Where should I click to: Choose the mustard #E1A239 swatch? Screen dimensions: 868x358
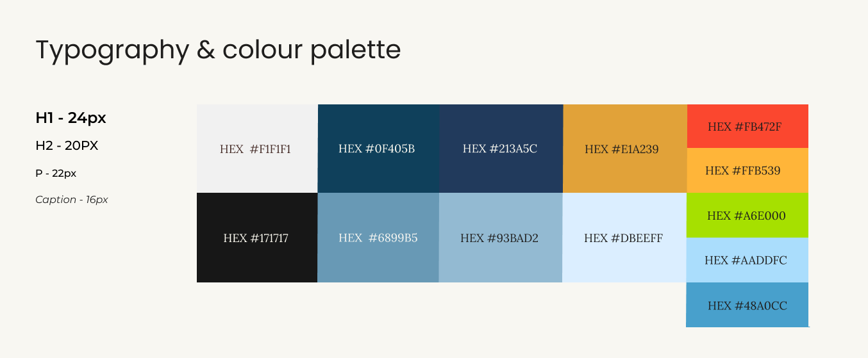624,149
